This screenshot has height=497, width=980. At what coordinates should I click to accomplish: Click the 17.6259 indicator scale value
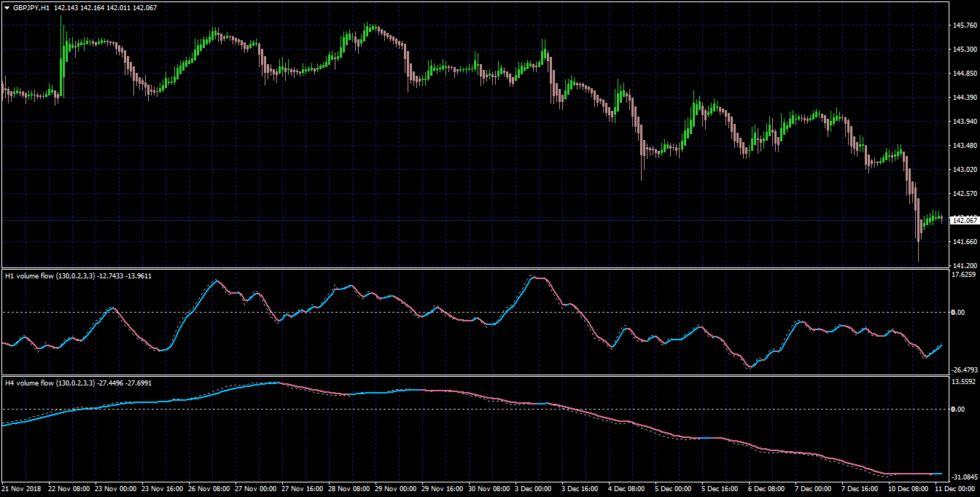[x=965, y=275]
